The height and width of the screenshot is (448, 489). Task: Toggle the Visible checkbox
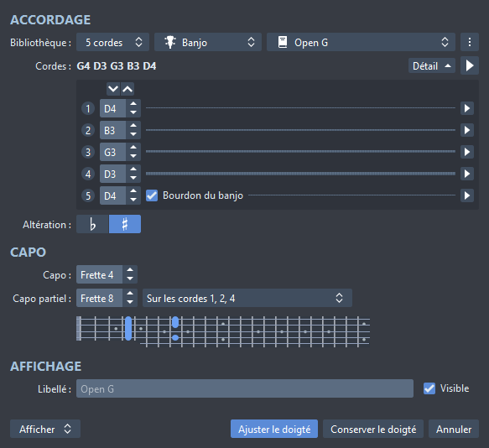pyautogui.click(x=429, y=388)
